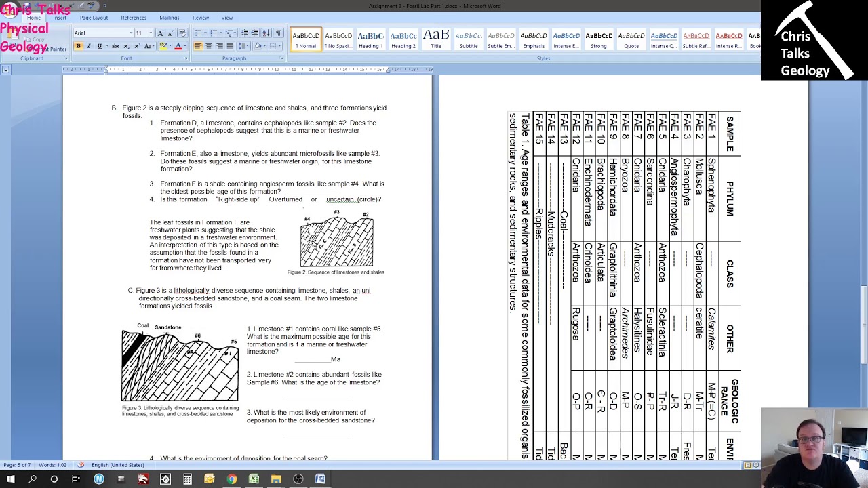This screenshot has width=868, height=488.
Task: Open Windows taskbar search
Action: [x=33, y=479]
